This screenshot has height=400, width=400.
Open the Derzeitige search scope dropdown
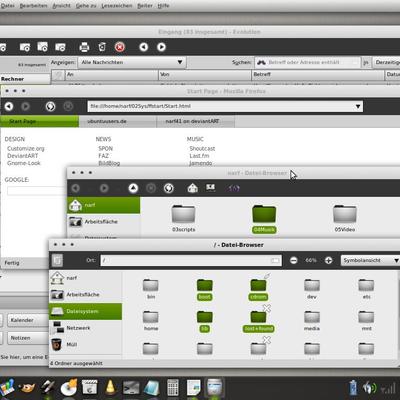(387, 62)
